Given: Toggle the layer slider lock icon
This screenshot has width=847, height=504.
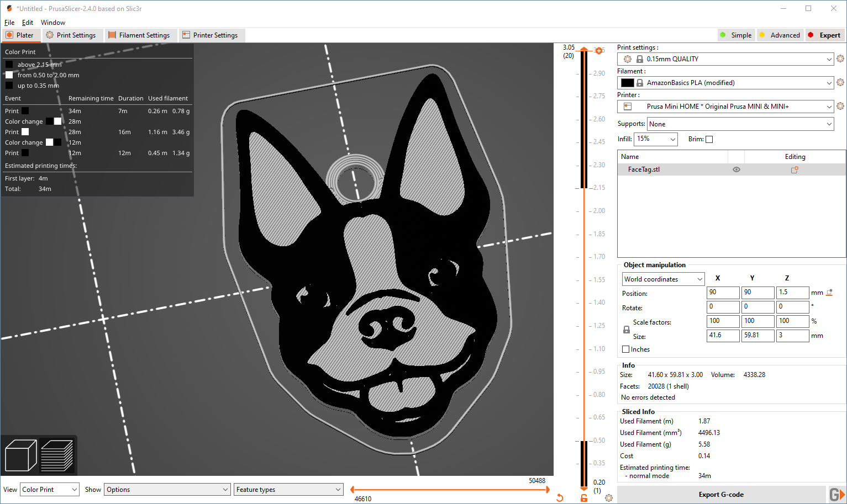Looking at the screenshot, I should (584, 498).
